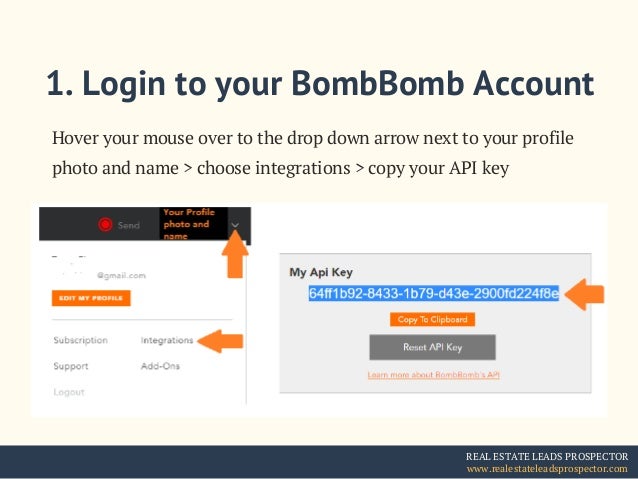Select the highlighted API key field
The width and height of the screenshot is (638, 479).
[434, 293]
